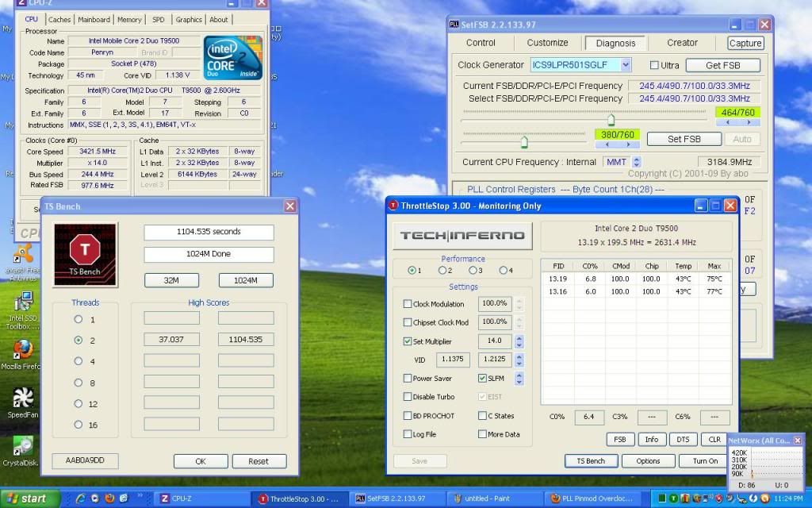Click OK in TS Bench
Screen dimensions: 812x508
(x=201, y=461)
